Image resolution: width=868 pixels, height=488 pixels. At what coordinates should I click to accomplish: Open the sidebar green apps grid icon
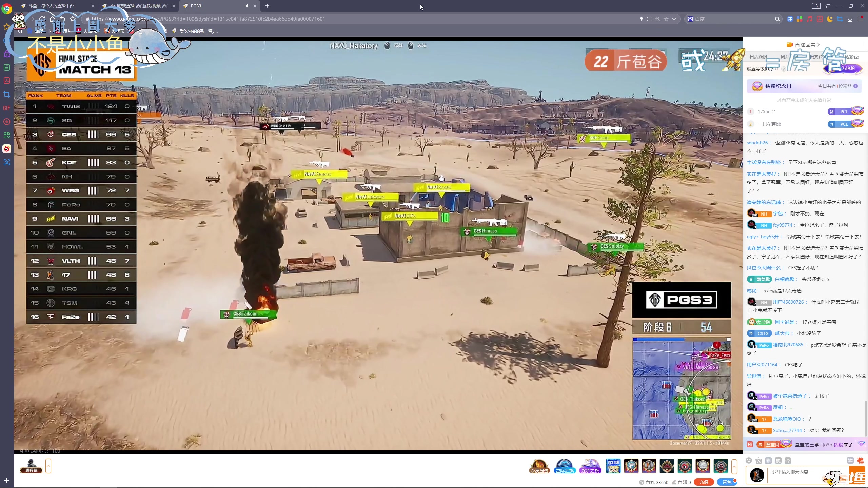pyautogui.click(x=6, y=135)
